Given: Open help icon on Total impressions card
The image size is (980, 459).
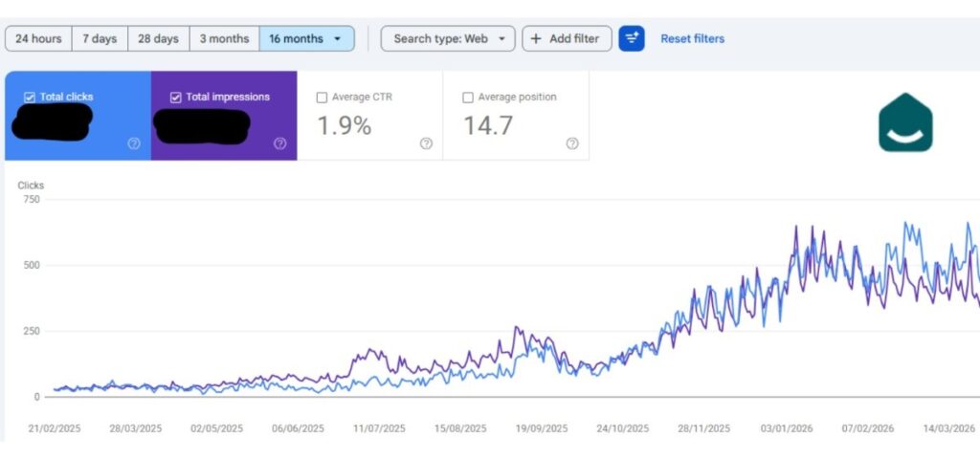Looking at the screenshot, I should (280, 143).
